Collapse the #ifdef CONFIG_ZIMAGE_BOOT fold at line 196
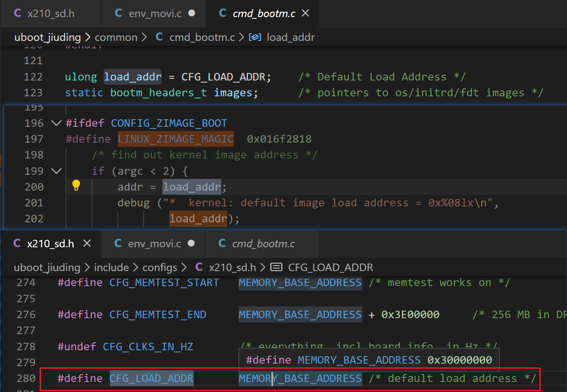The image size is (567, 392). pyautogui.click(x=56, y=123)
